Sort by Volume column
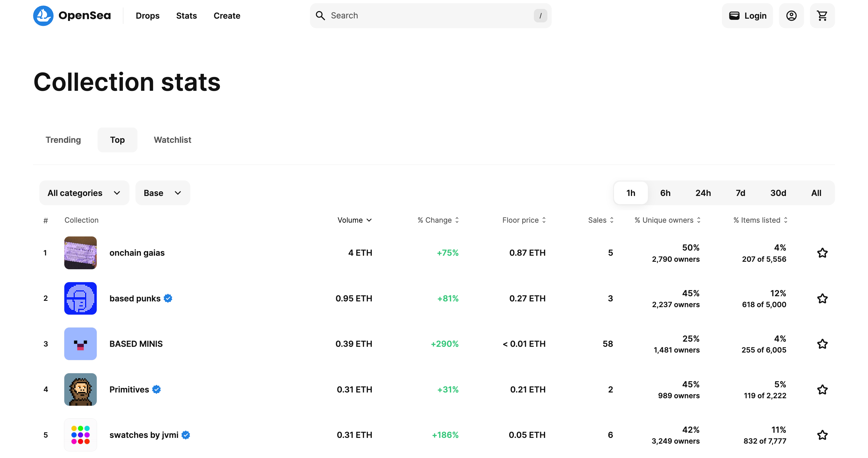 (354, 220)
